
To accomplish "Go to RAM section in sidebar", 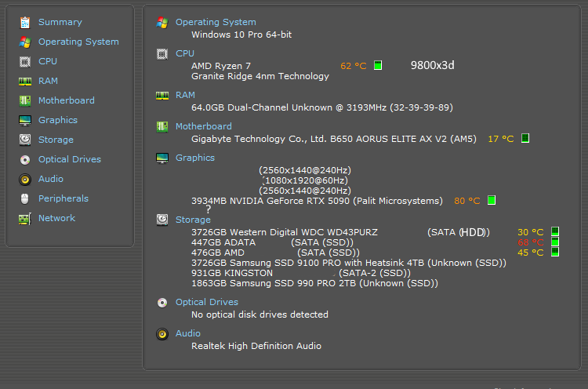I will [48, 81].
